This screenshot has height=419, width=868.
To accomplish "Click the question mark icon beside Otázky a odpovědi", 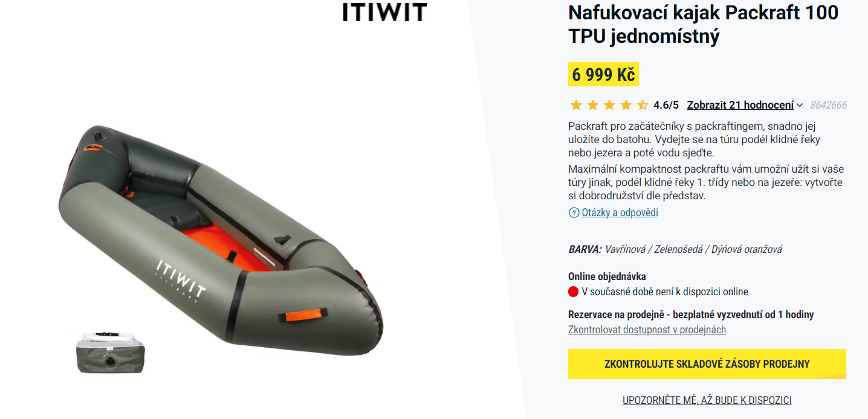I will click(574, 213).
